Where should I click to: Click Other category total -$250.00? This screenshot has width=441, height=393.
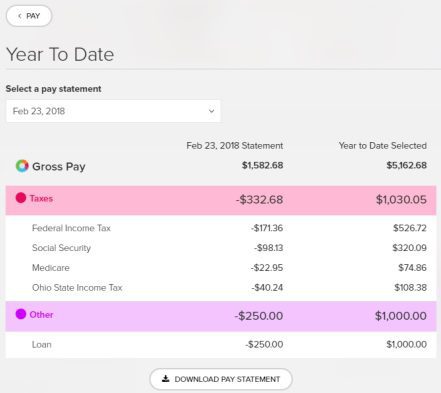[x=259, y=316]
